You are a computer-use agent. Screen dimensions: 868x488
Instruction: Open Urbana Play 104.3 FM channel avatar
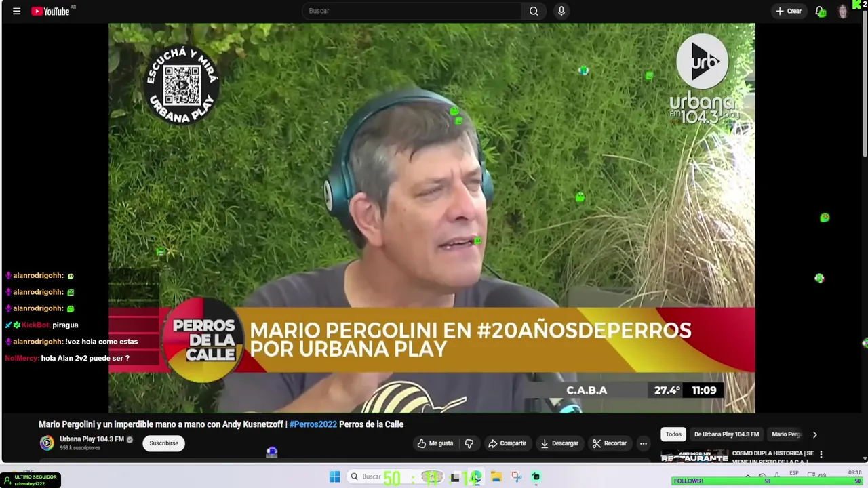[47, 443]
